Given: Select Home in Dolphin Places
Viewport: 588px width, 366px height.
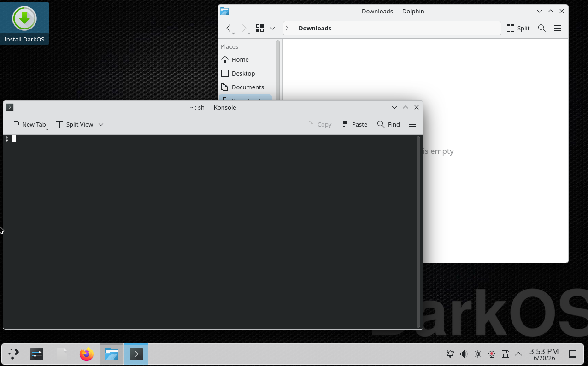Looking at the screenshot, I should [245, 59].
